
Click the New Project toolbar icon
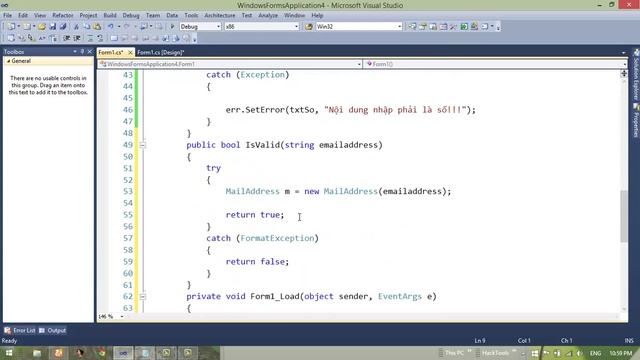(x=11, y=27)
